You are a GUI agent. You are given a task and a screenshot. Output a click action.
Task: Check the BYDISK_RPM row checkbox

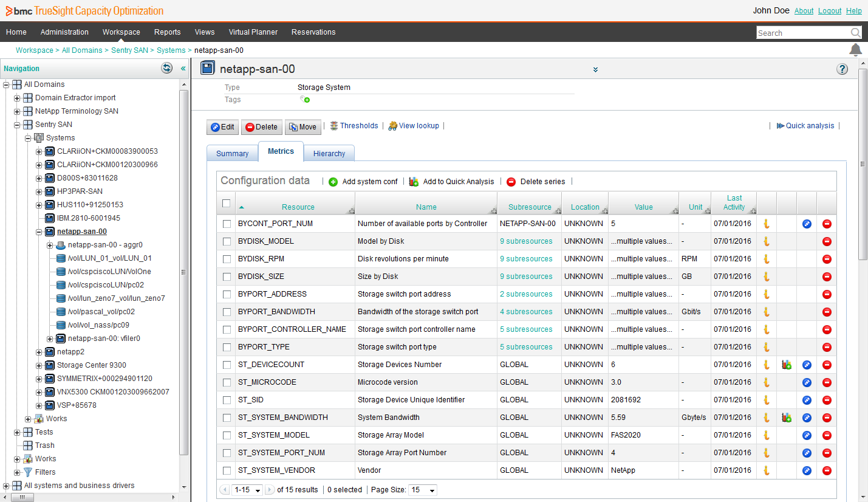pos(227,259)
